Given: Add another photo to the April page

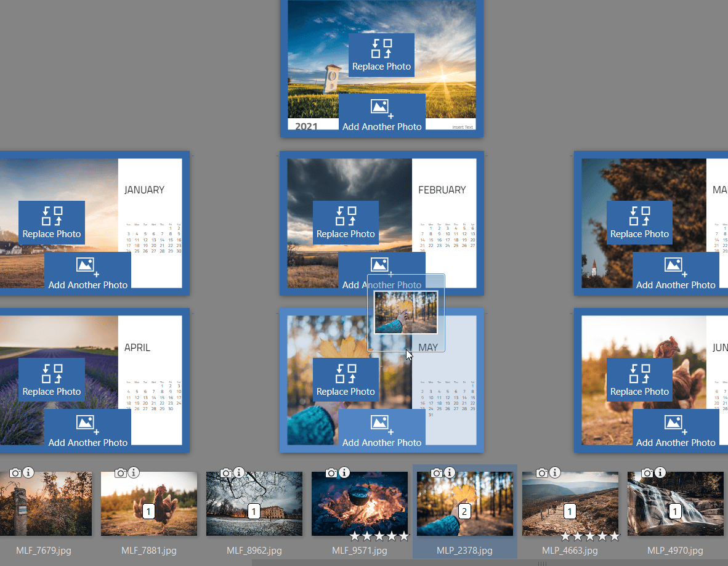Looking at the screenshot, I should (x=87, y=430).
